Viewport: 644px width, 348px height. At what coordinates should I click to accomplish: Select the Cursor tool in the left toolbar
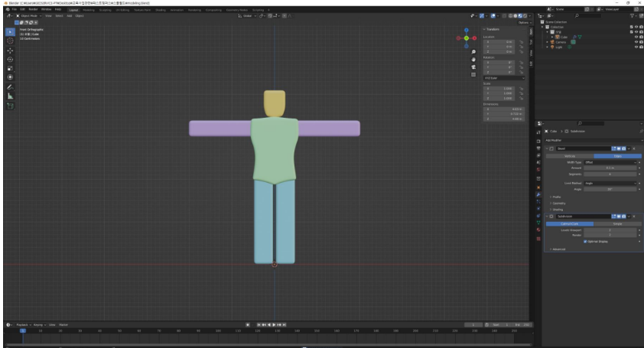point(10,41)
